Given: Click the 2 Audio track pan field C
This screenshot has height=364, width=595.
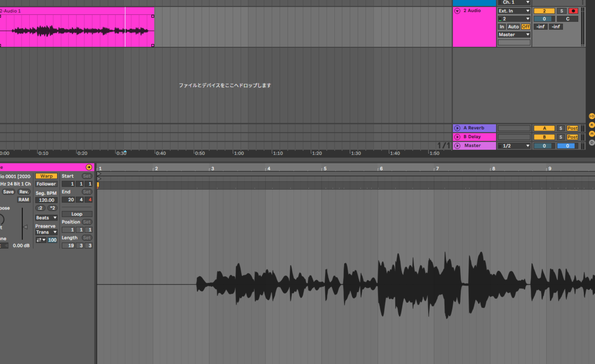Looking at the screenshot, I should (567, 19).
